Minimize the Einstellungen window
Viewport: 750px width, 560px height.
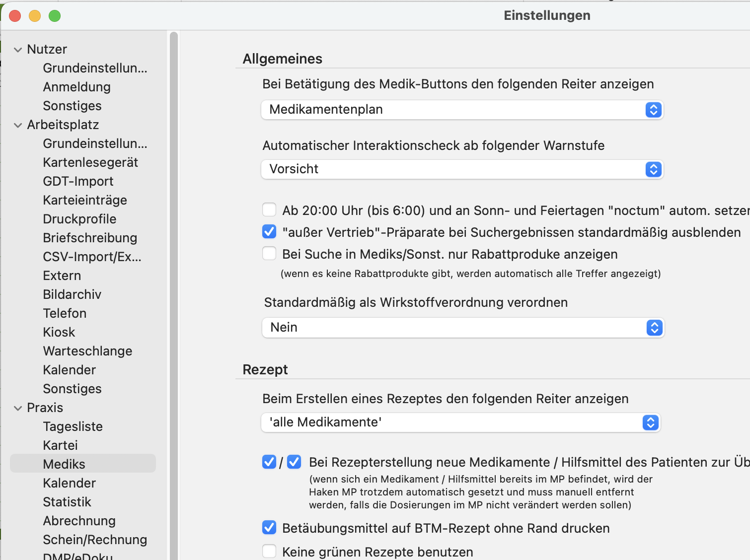(x=35, y=16)
